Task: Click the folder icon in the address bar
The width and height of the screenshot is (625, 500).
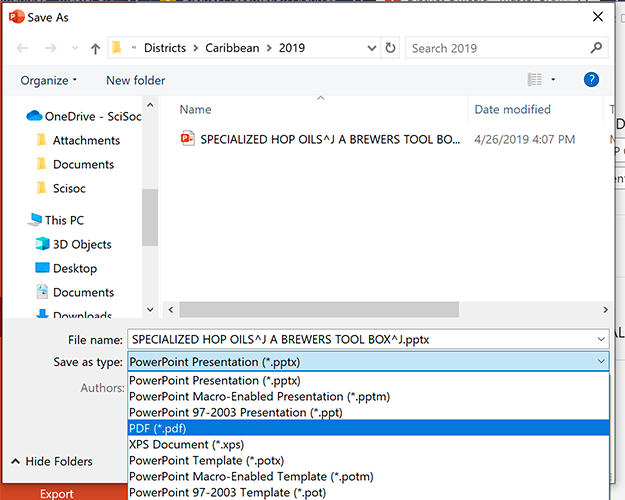Action: [116, 47]
